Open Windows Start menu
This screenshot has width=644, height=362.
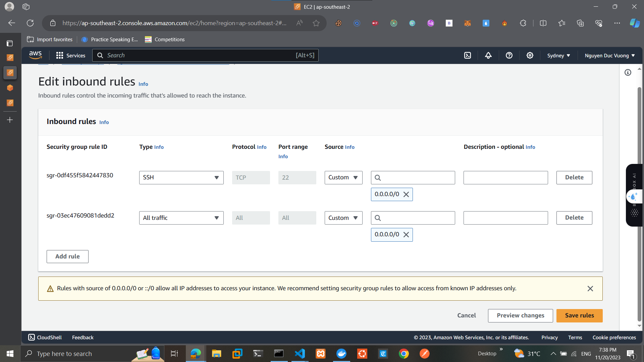[10, 354]
